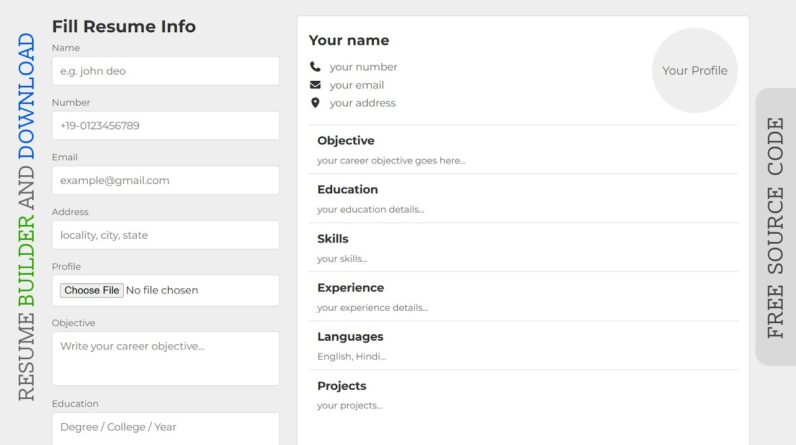This screenshot has height=445, width=796.
Task: Click the Address input field
Action: [x=166, y=235]
